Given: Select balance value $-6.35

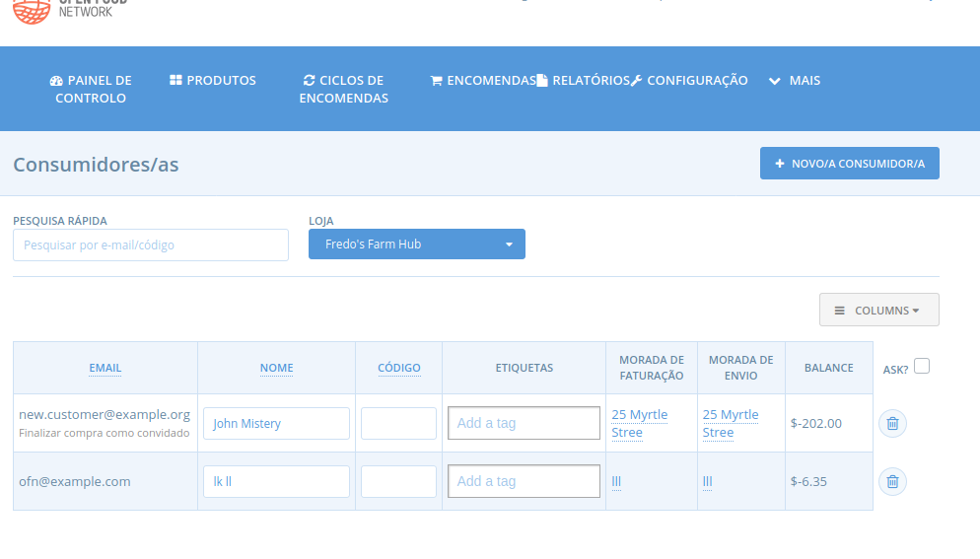Looking at the screenshot, I should pos(808,481).
